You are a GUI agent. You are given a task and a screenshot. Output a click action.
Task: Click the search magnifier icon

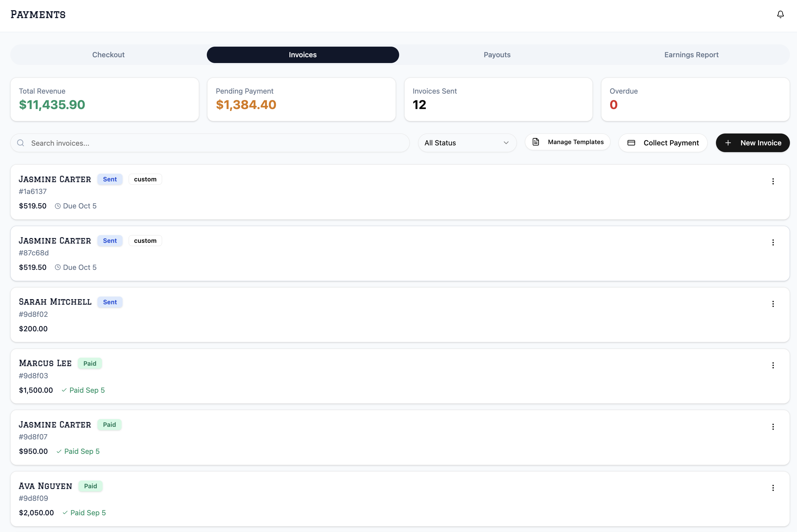pos(21,143)
